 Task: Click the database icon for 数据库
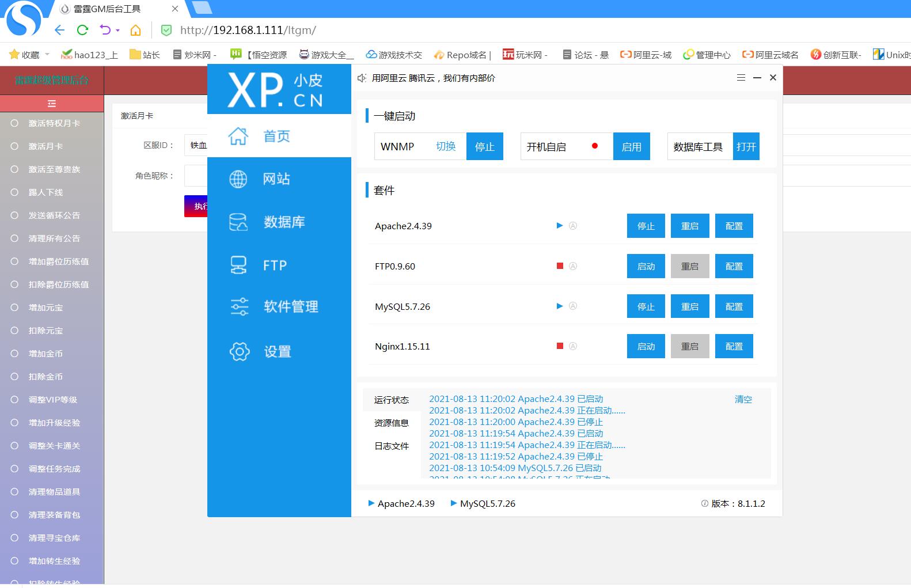(238, 222)
